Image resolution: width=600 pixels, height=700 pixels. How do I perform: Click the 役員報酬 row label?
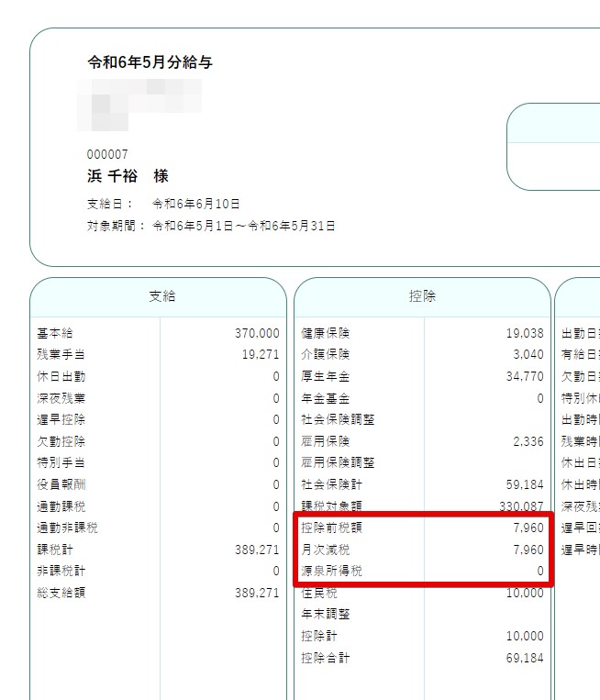(61, 484)
